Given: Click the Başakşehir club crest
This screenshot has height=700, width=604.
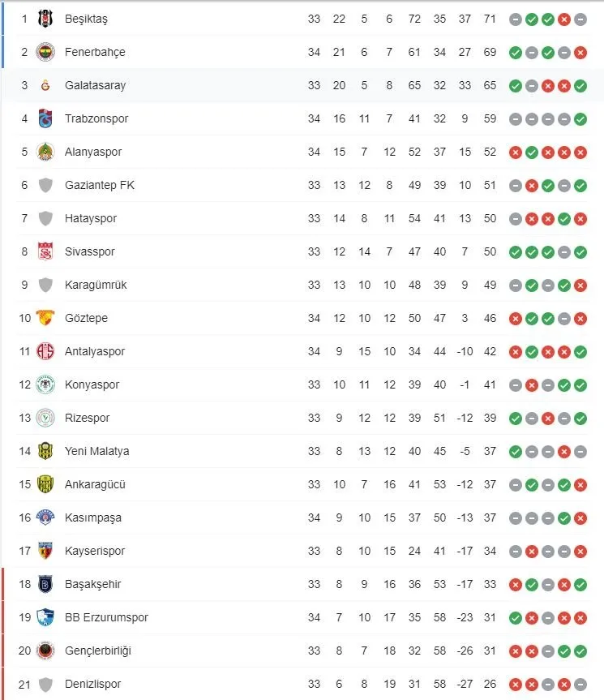Looking at the screenshot, I should click(x=46, y=584).
